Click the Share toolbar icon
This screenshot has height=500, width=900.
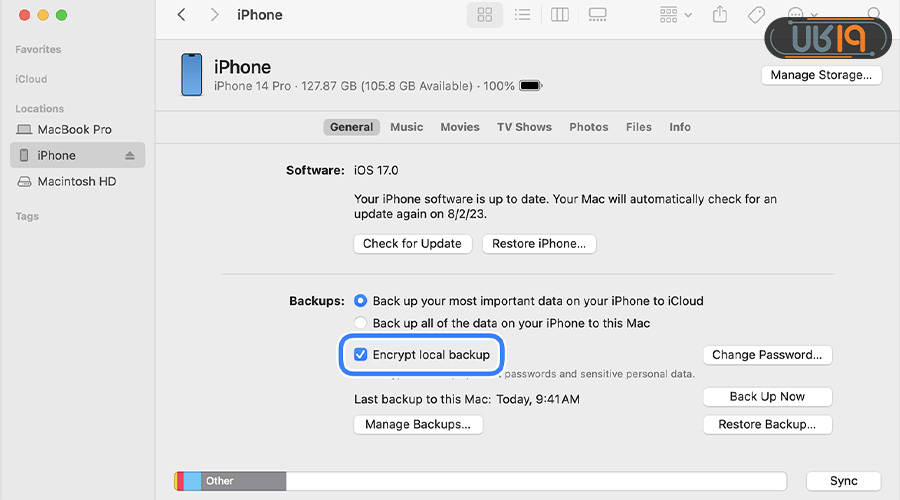tap(720, 15)
